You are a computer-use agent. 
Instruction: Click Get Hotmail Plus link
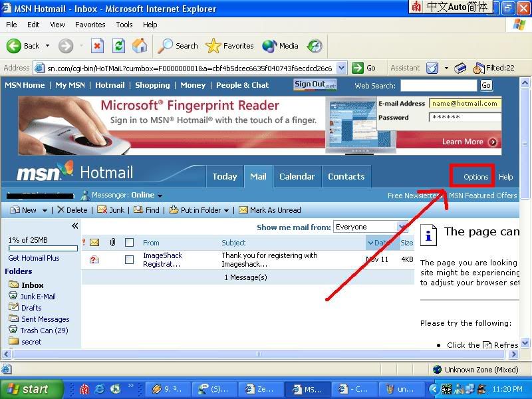tap(34, 258)
